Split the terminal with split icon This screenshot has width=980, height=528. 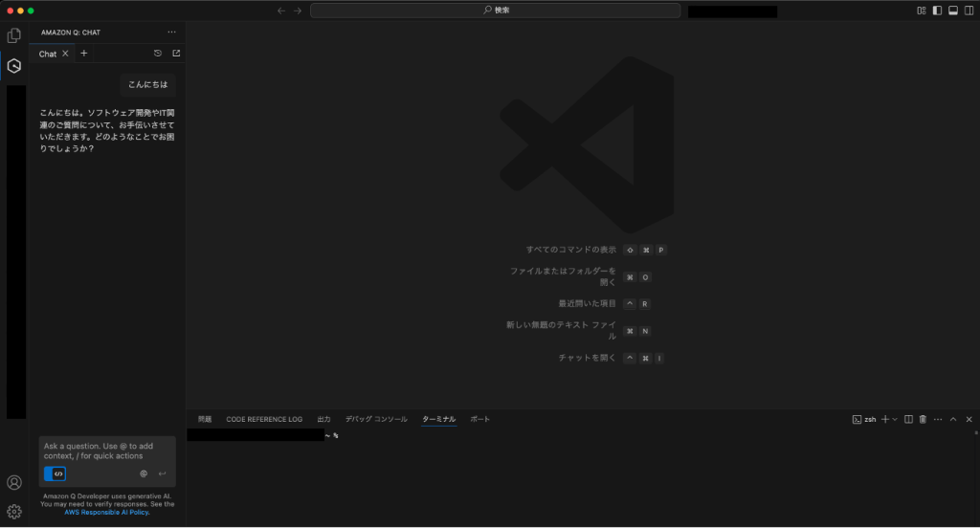click(x=908, y=419)
